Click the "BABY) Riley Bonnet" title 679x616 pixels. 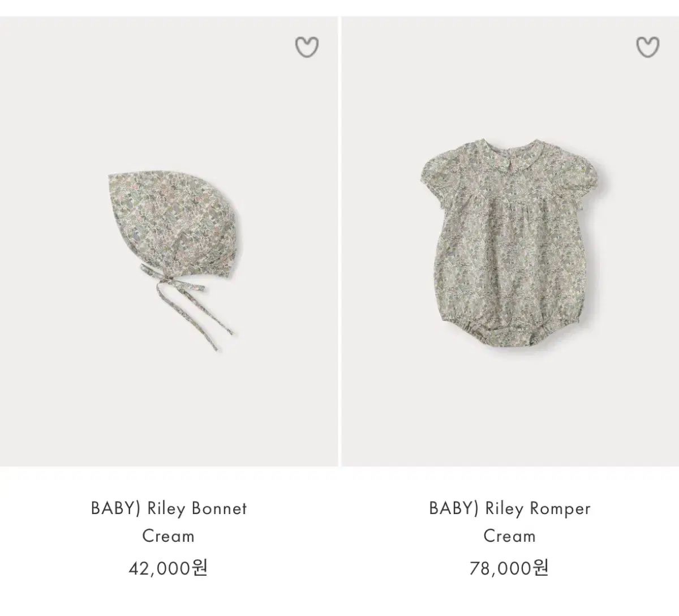coord(169,508)
